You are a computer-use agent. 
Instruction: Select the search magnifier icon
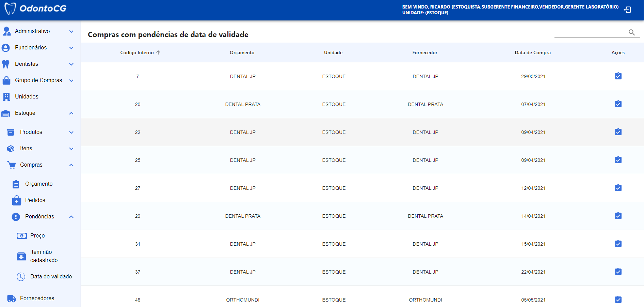point(631,32)
